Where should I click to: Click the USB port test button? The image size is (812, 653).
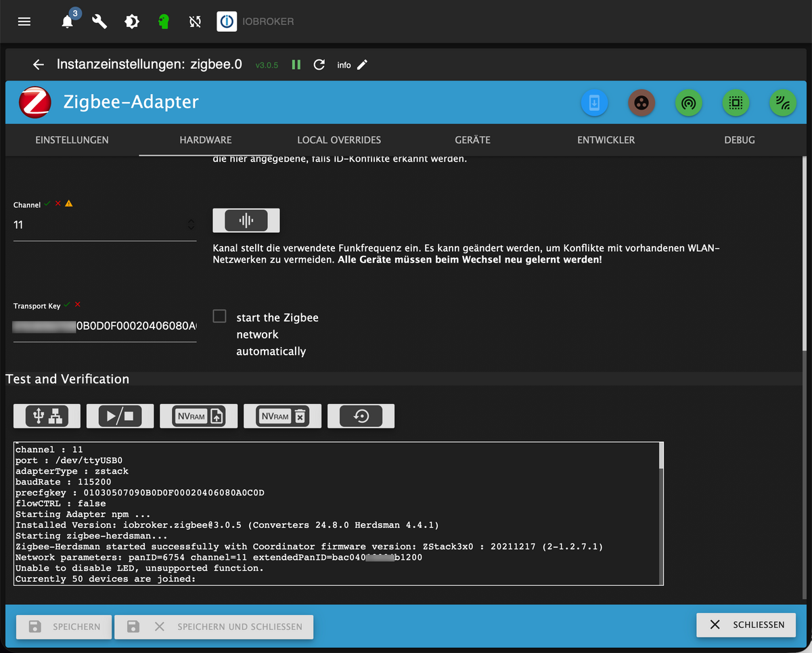47,416
